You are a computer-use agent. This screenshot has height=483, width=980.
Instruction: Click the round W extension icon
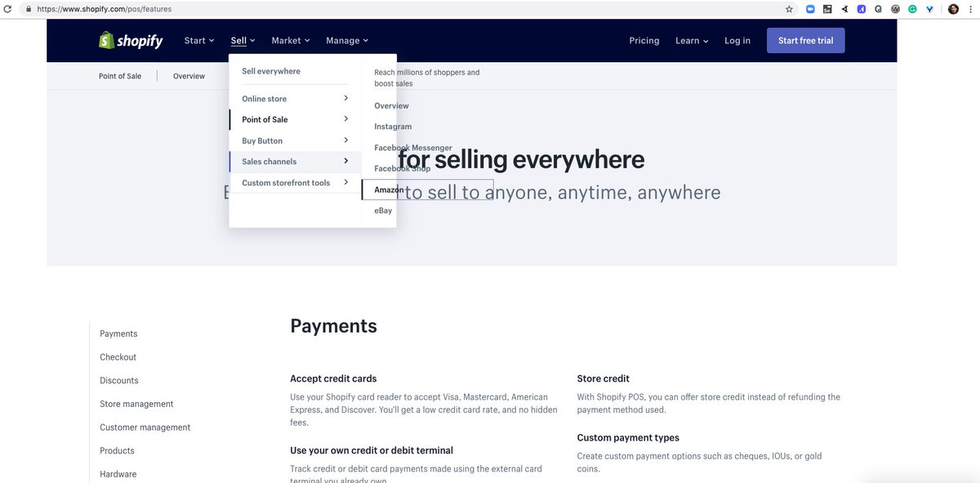895,9
